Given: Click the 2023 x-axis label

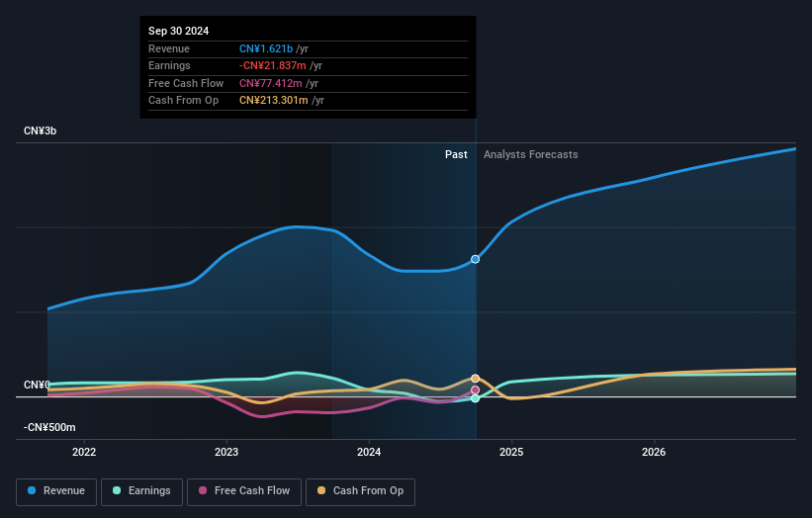Looking at the screenshot, I should tap(226, 452).
